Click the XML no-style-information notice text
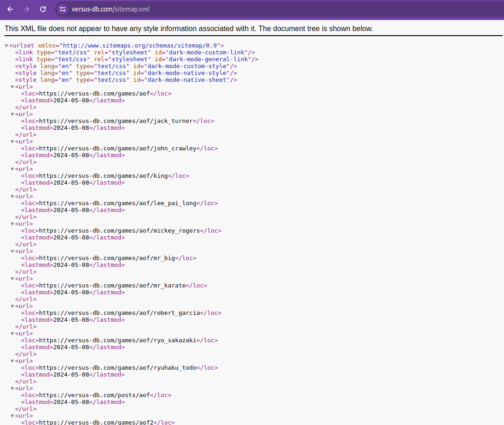504x425 pixels. pyautogui.click(x=189, y=29)
